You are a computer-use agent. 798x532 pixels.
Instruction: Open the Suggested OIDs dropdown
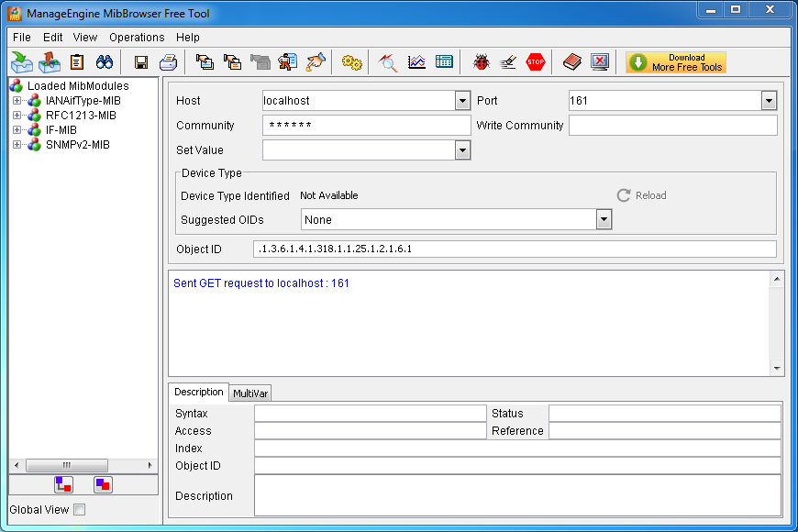(x=604, y=220)
